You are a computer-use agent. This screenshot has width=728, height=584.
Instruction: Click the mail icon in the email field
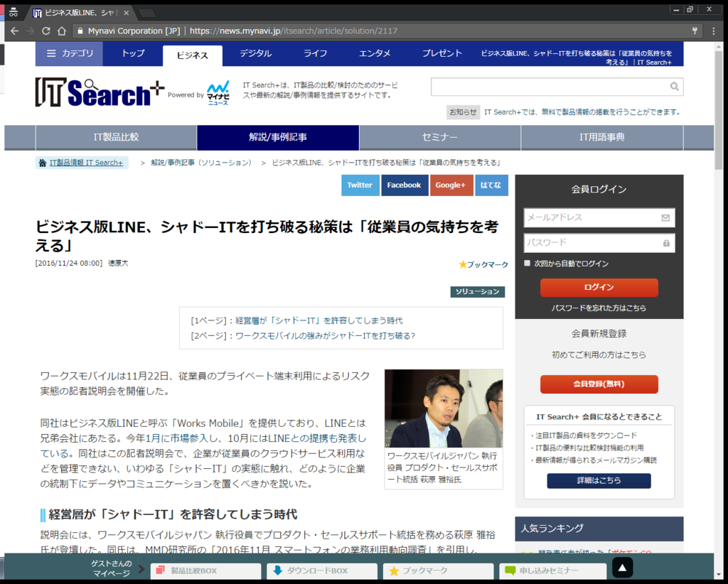point(665,217)
